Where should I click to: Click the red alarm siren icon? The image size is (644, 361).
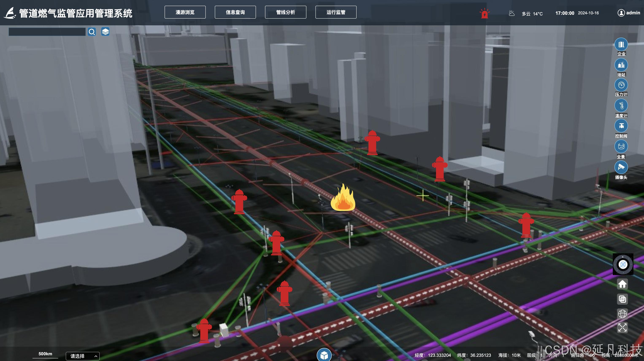(x=484, y=14)
